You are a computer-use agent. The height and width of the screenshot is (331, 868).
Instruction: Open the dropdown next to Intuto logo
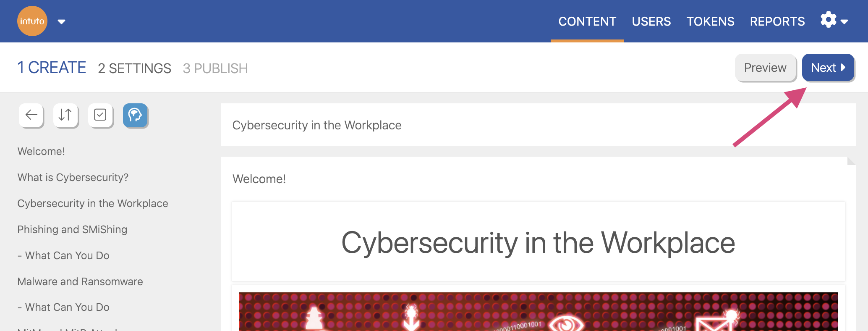[x=61, y=22]
